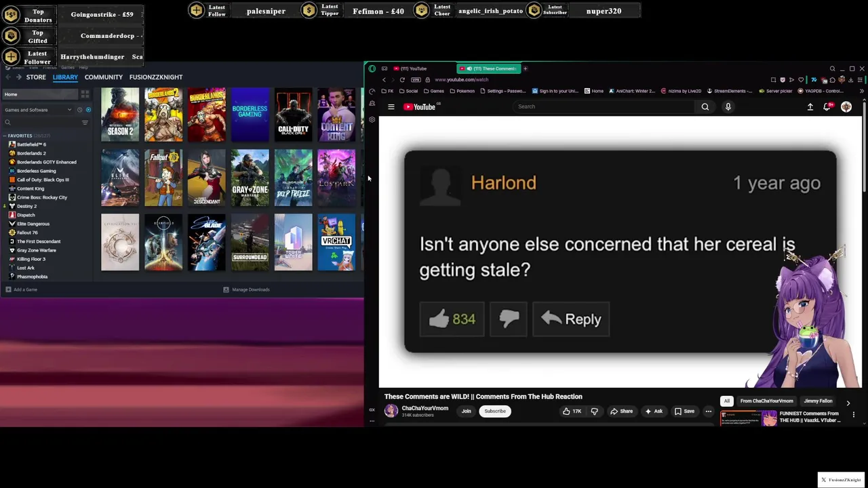
Task: Show more bookmarks with the chevron
Action: (862, 91)
